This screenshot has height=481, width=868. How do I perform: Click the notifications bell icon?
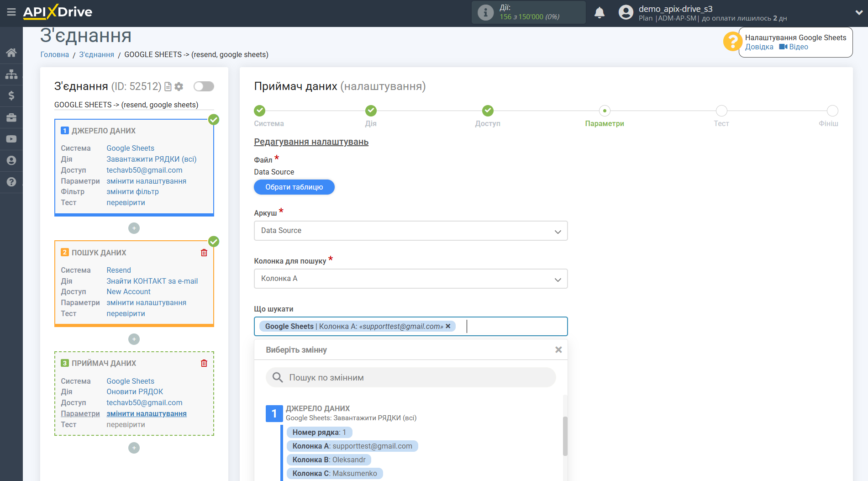[599, 13]
